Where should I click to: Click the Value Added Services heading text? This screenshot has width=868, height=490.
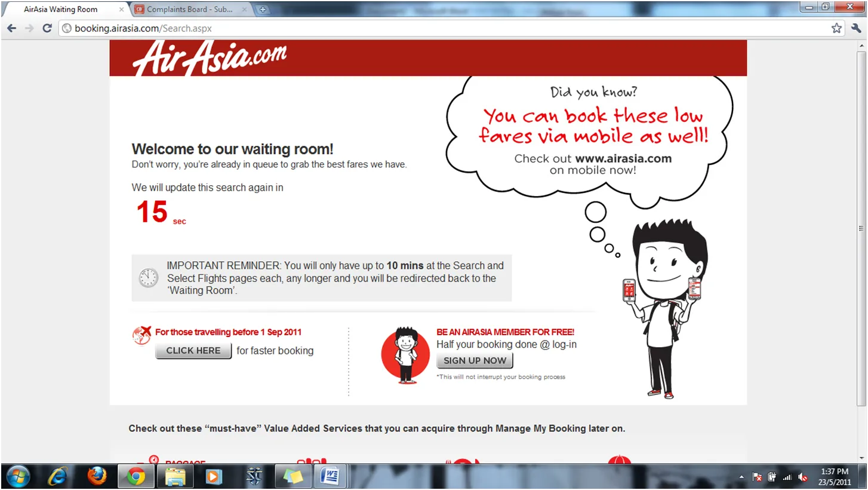coord(377,428)
